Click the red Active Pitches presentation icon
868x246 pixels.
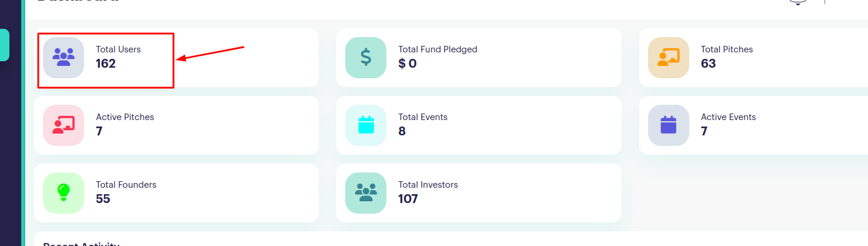coord(64,125)
